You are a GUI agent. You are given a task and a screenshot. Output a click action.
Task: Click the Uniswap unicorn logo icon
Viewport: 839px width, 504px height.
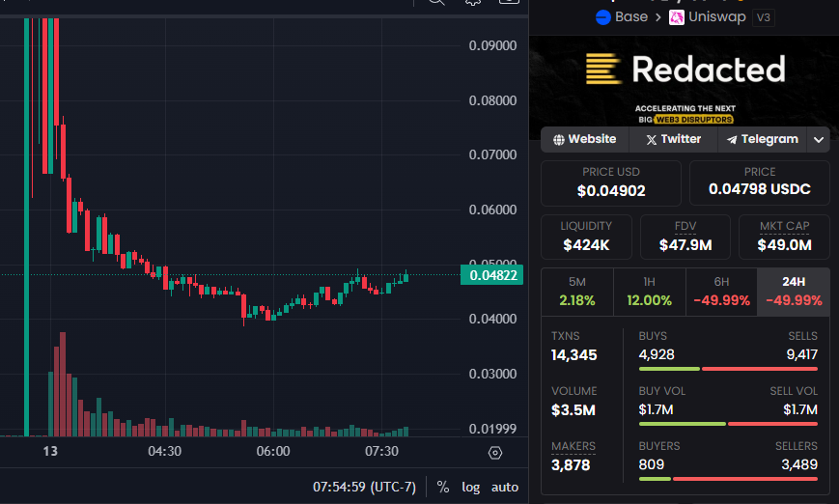point(677,17)
